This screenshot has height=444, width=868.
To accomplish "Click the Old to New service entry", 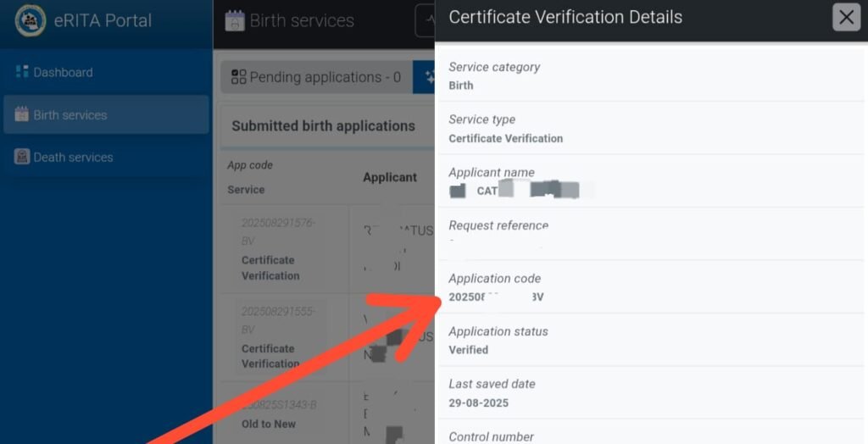I will [269, 424].
